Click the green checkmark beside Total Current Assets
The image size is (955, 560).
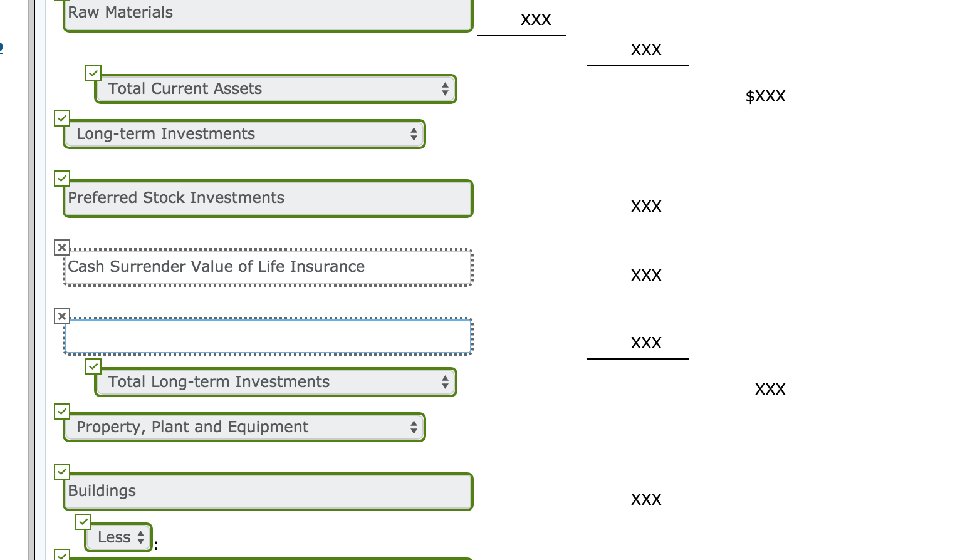93,73
